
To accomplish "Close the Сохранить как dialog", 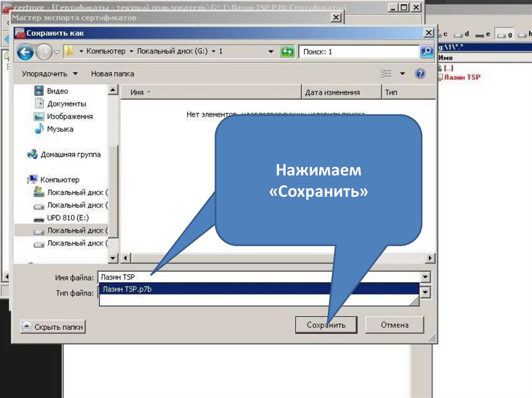I will pos(429,33).
